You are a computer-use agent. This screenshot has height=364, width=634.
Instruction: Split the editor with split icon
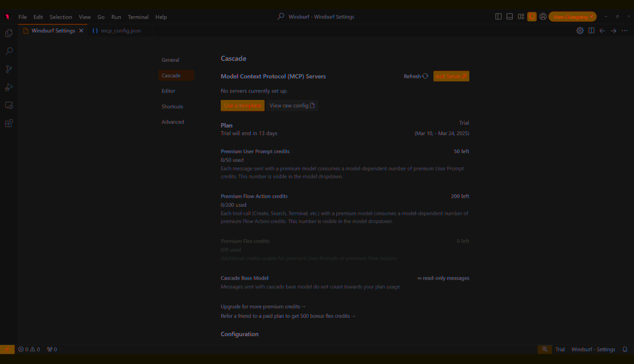coord(591,31)
